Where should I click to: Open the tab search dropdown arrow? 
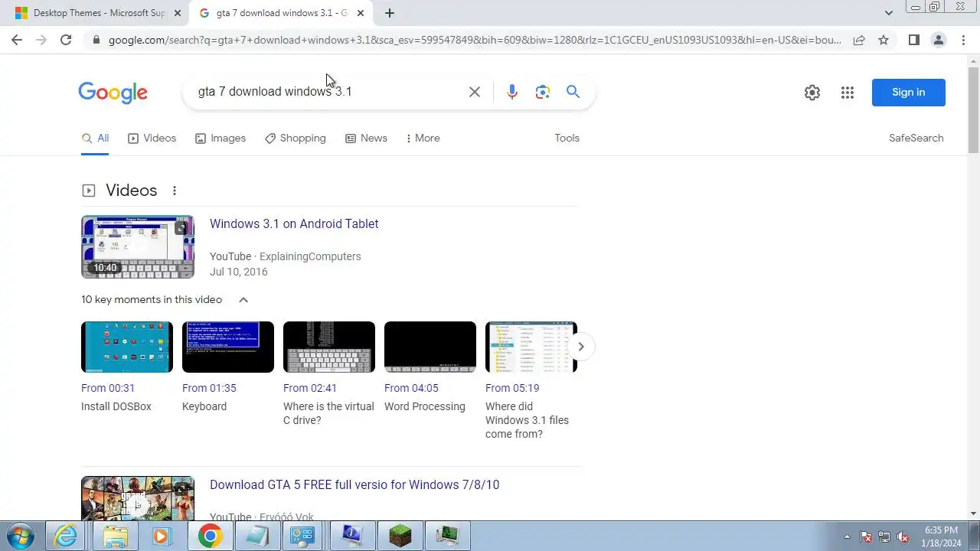tap(888, 13)
